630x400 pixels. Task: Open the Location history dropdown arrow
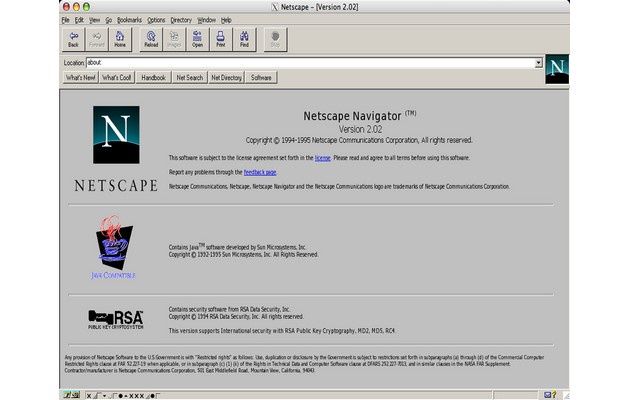tap(538, 63)
